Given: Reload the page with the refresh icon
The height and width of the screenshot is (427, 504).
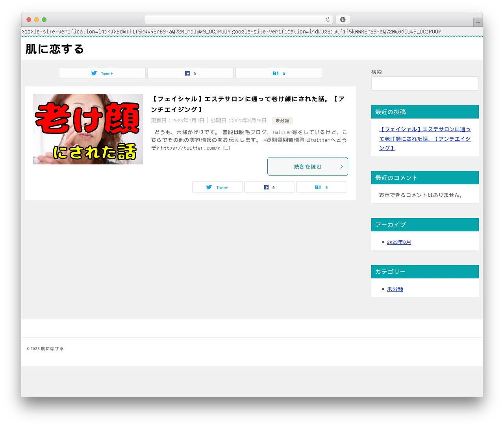Looking at the screenshot, I should pyautogui.click(x=328, y=20).
